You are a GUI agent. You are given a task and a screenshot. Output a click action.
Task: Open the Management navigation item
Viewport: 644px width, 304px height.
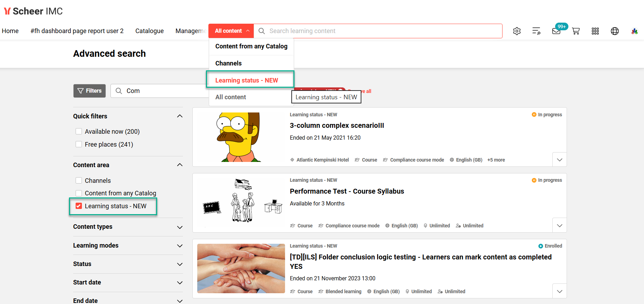(191, 31)
